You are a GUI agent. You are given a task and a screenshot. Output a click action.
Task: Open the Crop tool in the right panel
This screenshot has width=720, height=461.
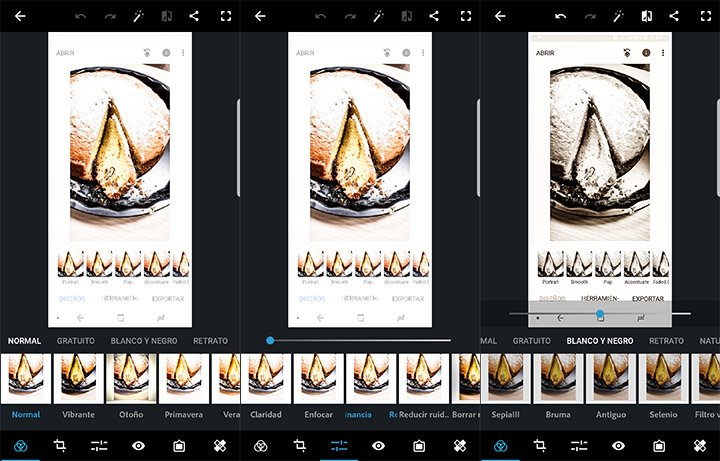[540, 445]
